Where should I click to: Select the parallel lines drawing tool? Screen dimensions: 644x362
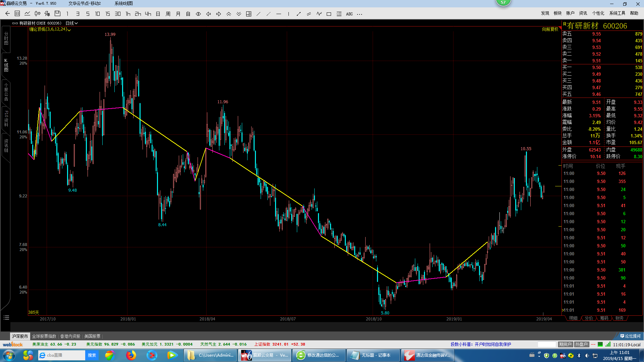click(x=309, y=14)
